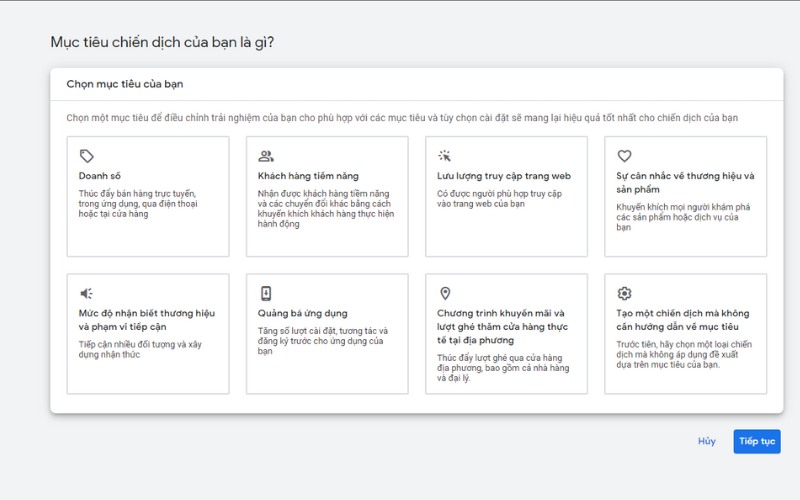
Task: Click the cursor sparkle icon for website traffic
Action: coord(445,156)
